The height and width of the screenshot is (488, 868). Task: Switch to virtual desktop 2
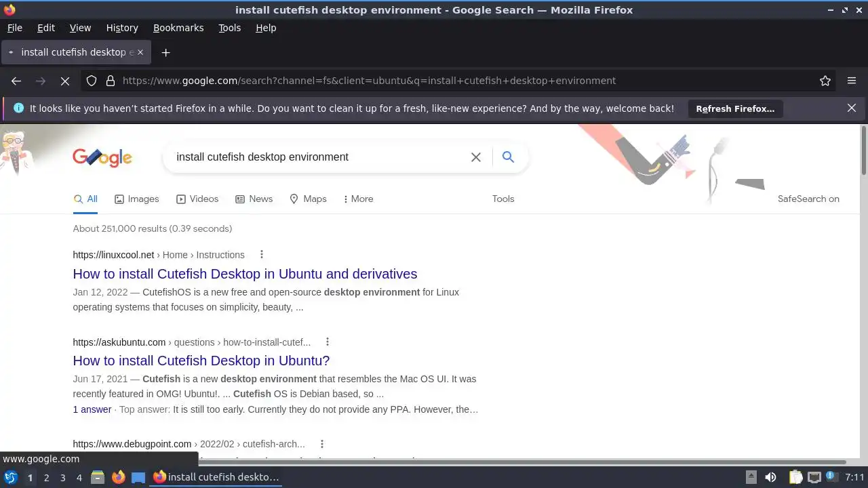[x=46, y=478]
